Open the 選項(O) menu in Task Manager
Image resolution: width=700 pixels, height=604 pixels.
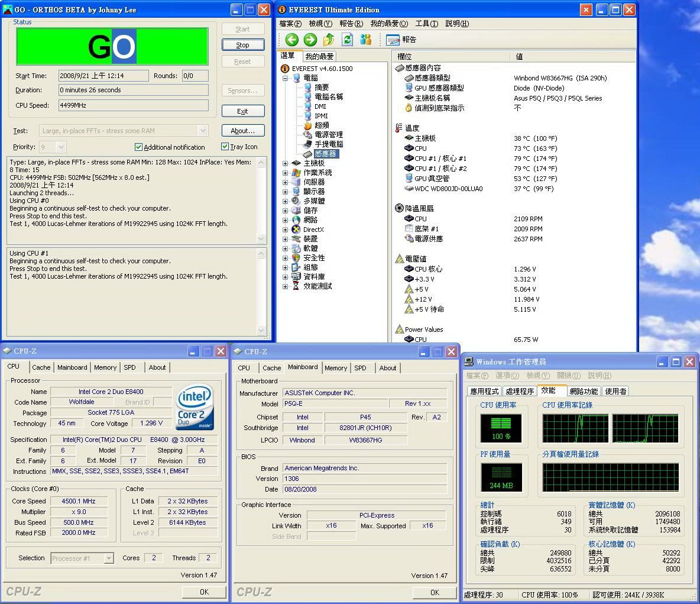point(507,376)
